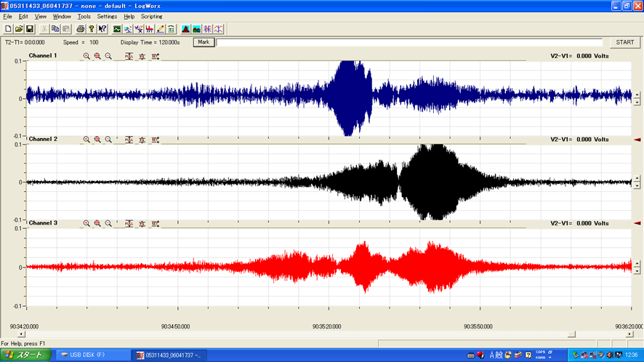644x362 pixels.
Task: Click the New file toolbar icon
Action: (x=8, y=29)
